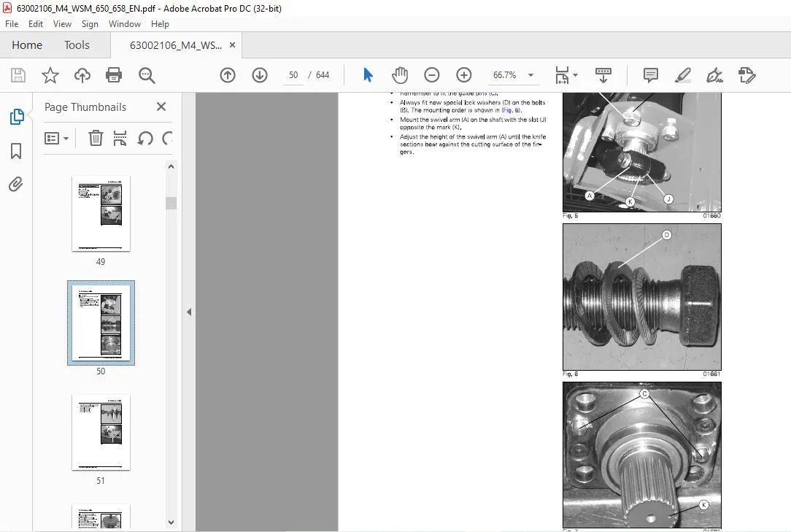Open the Bookmarks pane
The width and height of the screenshot is (791, 532).
[x=16, y=150]
